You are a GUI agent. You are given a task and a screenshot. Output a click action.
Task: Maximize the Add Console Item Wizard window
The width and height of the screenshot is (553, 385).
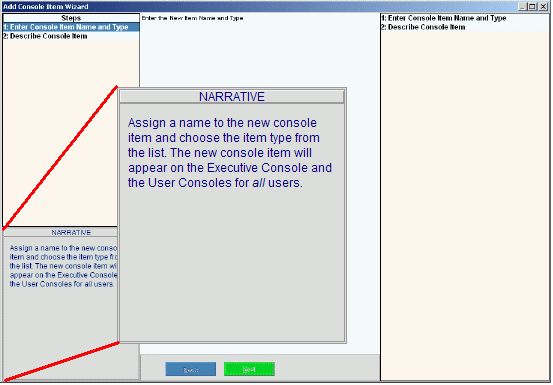[x=533, y=6]
